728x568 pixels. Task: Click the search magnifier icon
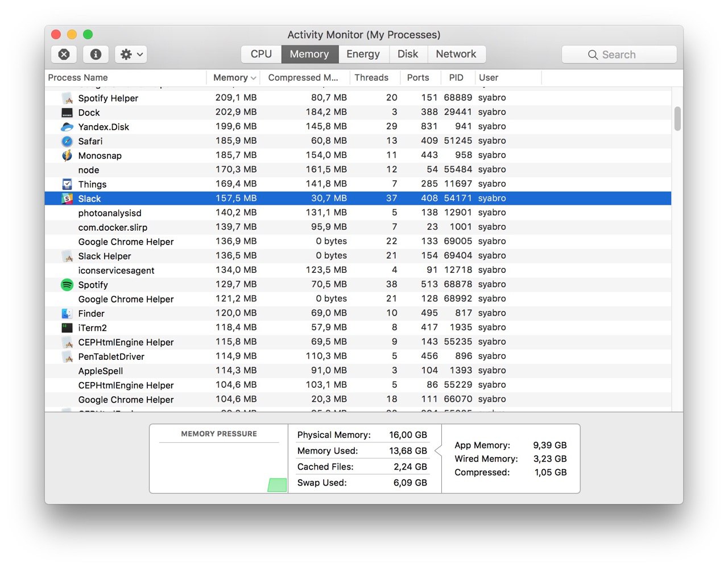tap(593, 55)
